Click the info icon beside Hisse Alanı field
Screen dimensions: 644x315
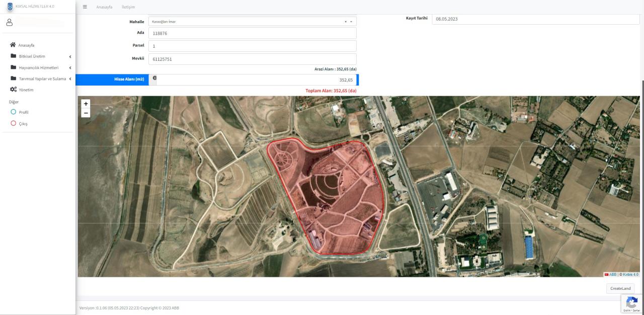154,78
